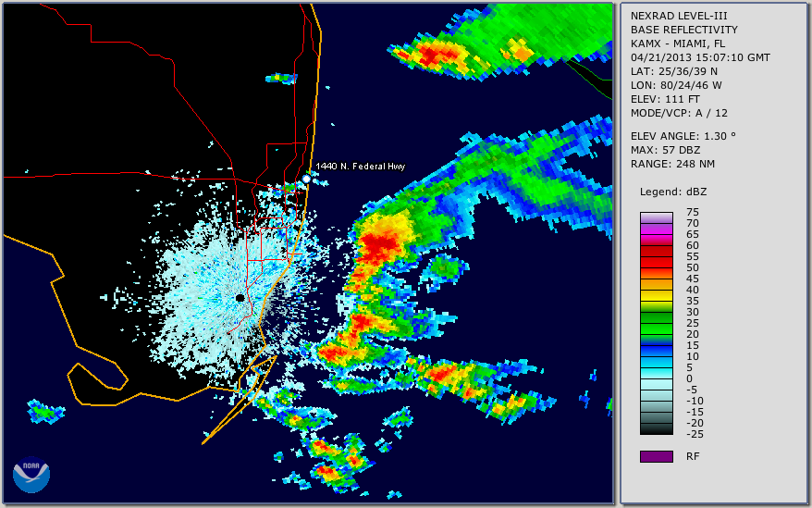Click the date '04/21/2013 15:07:10 GMT'
Image resolution: width=812 pixels, height=508 pixels.
coord(700,57)
